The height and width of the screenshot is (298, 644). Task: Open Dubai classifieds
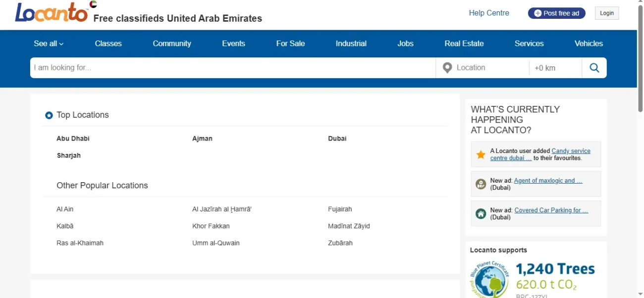[x=337, y=139]
